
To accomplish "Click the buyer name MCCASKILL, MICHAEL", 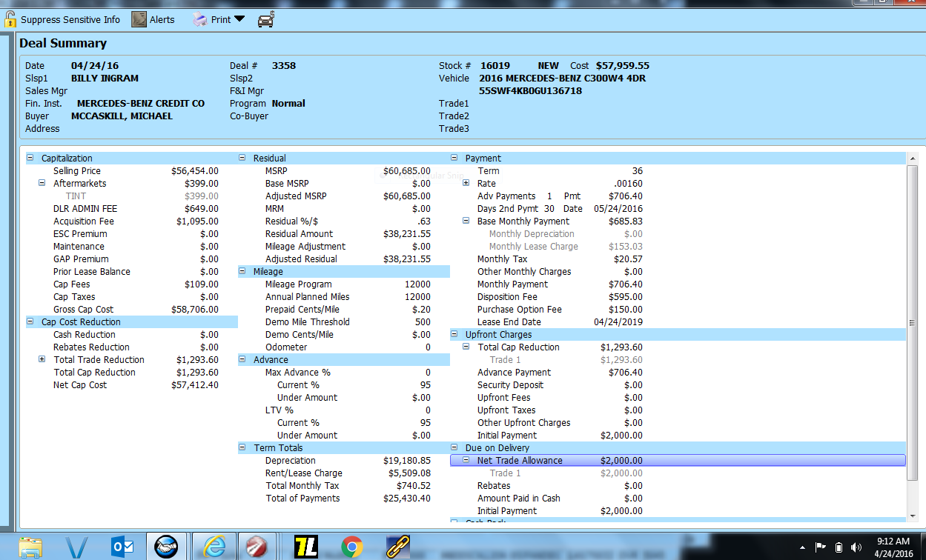I will pyautogui.click(x=122, y=116).
